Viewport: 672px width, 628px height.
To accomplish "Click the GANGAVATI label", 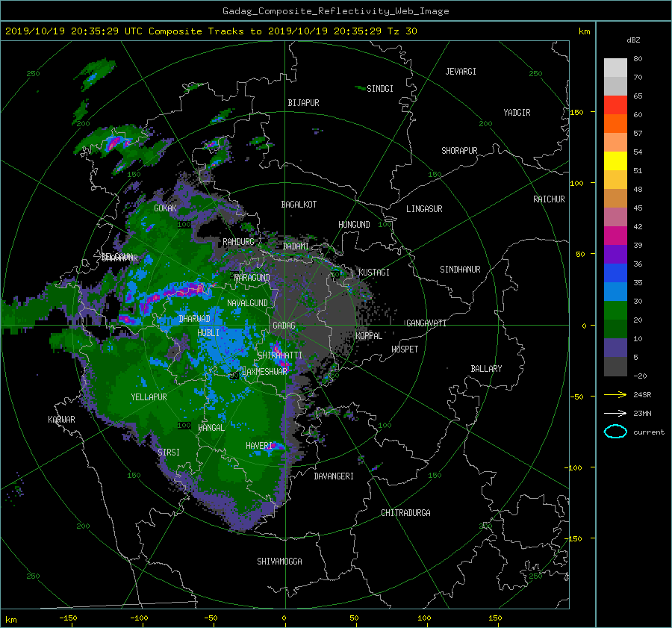I will (x=426, y=323).
